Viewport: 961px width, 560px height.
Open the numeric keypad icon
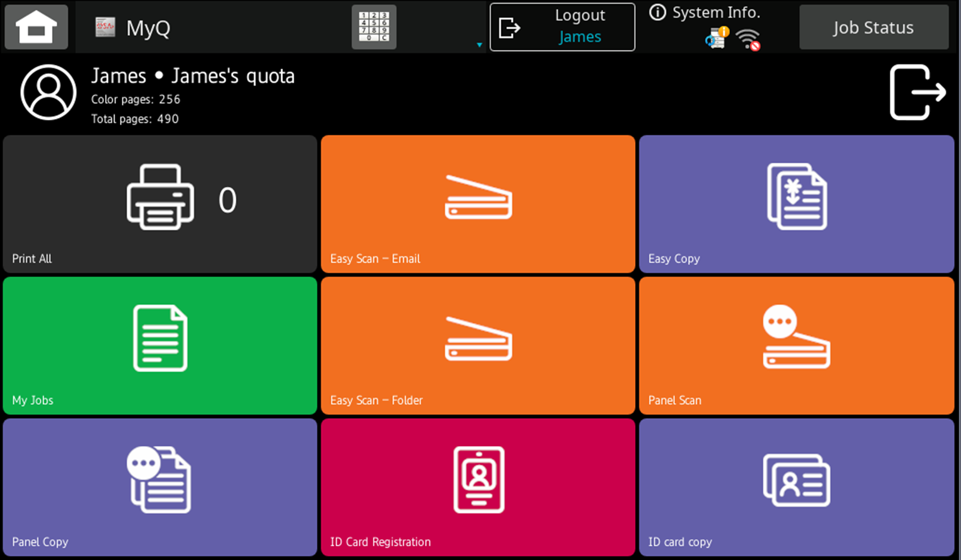[x=374, y=27]
